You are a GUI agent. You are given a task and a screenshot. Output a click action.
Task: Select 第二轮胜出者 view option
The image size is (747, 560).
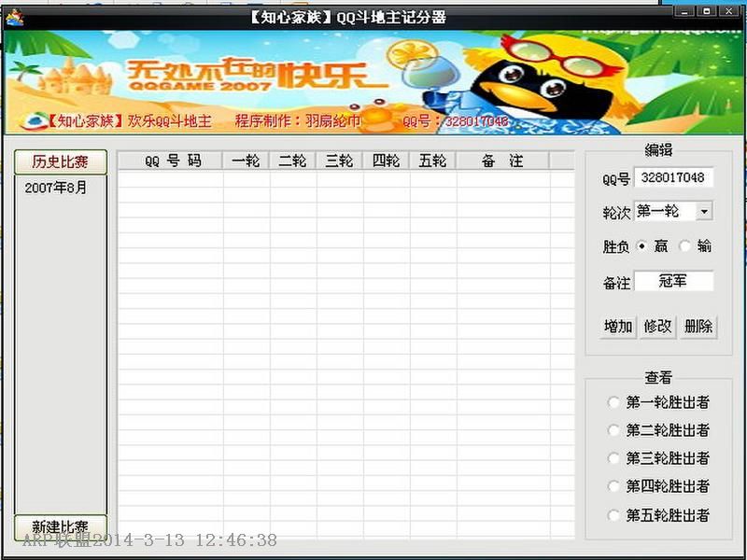[658, 430]
